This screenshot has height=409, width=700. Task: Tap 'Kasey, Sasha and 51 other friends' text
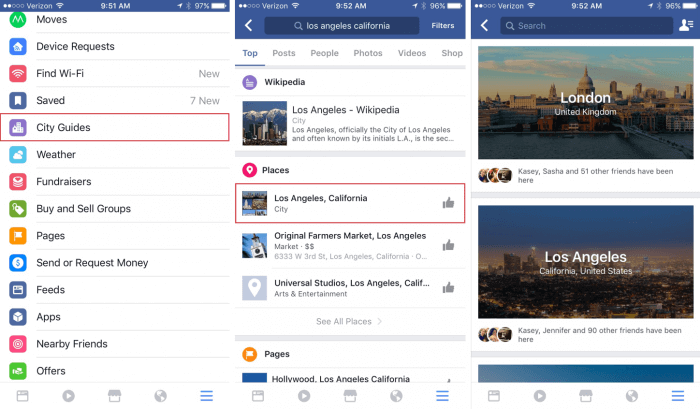(x=595, y=175)
